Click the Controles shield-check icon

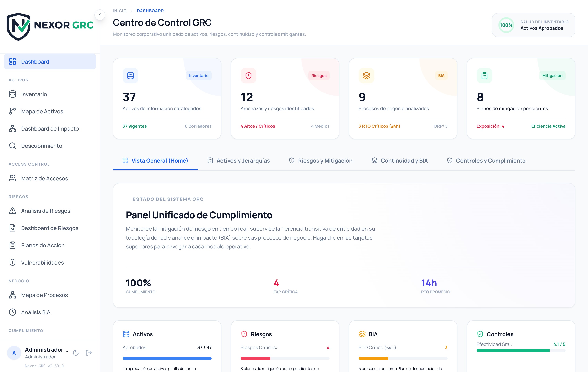pos(480,334)
